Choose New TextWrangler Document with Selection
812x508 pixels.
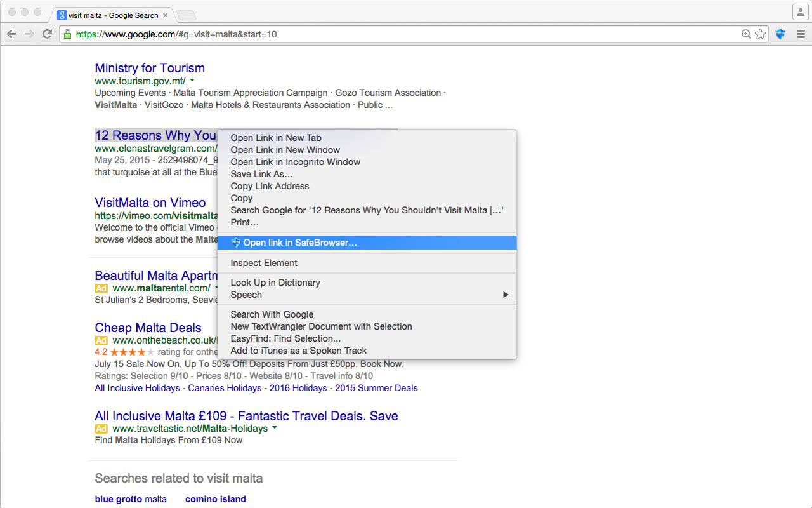pyautogui.click(x=367, y=326)
